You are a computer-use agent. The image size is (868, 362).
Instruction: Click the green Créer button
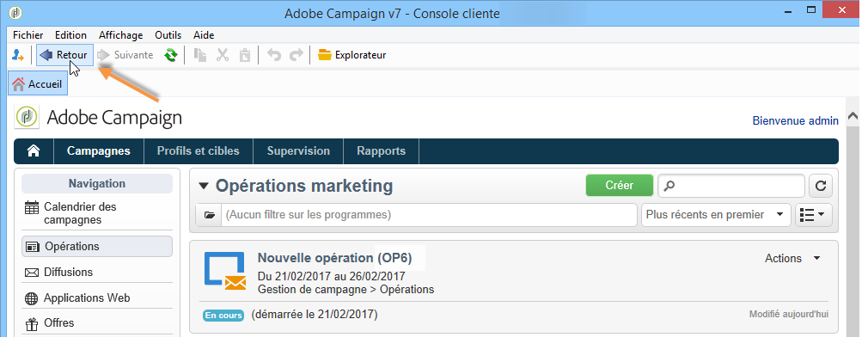(x=619, y=186)
